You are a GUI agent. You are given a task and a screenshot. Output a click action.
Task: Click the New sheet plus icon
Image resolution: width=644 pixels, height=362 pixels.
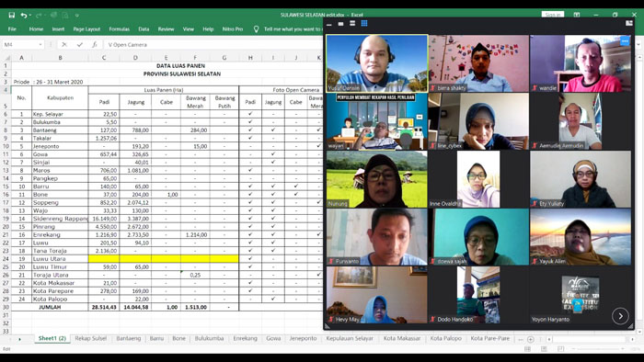tap(531, 339)
